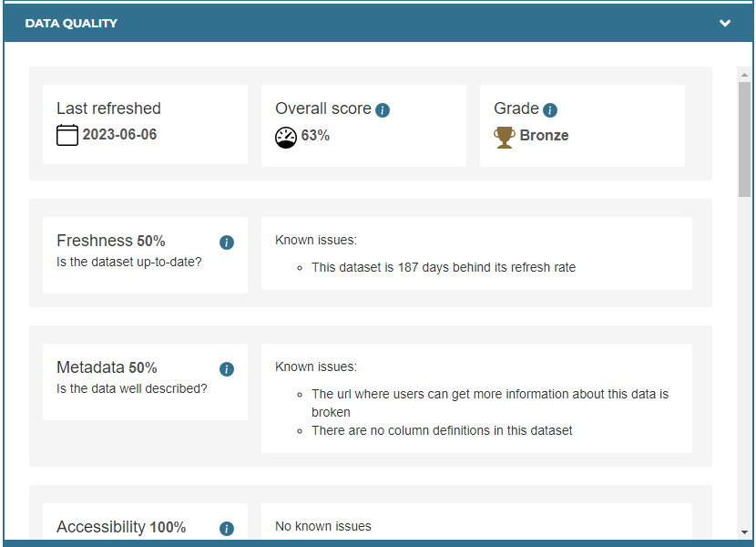Viewport: 756px width, 547px height.
Task: Show info for Metadata score
Action: [x=227, y=369]
